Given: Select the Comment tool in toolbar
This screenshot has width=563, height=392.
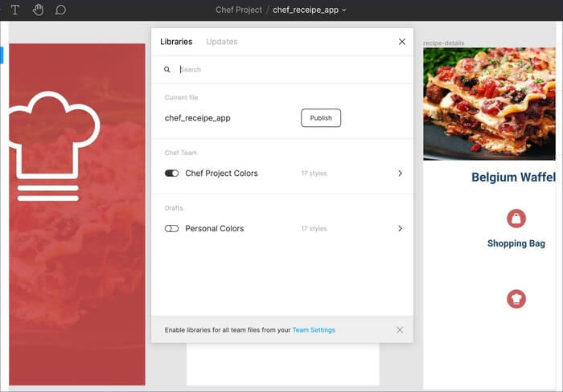Looking at the screenshot, I should click(x=60, y=10).
